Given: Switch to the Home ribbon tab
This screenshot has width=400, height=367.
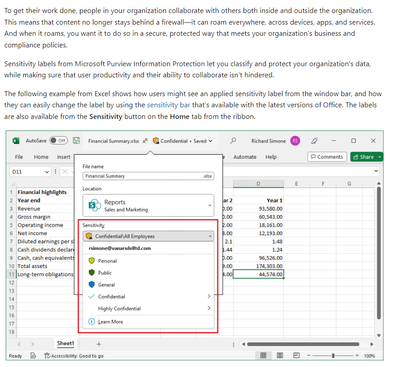Looking at the screenshot, I should click(41, 157).
